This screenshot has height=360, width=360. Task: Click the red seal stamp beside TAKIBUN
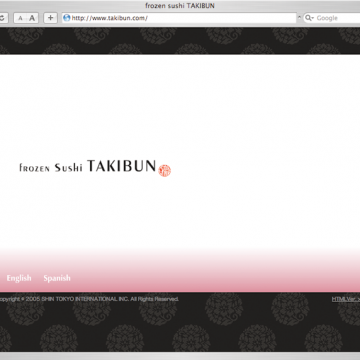[164, 171]
